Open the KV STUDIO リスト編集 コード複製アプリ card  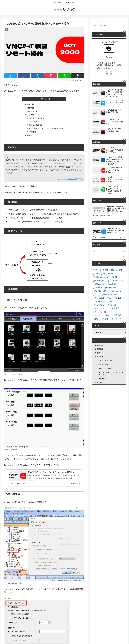(109, 233)
